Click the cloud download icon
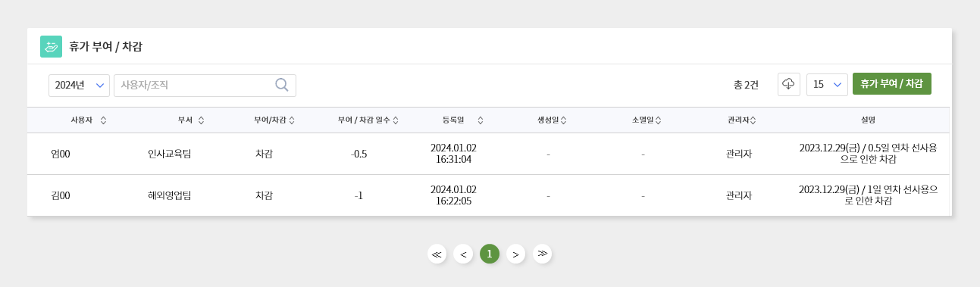980x287 pixels. (789, 84)
